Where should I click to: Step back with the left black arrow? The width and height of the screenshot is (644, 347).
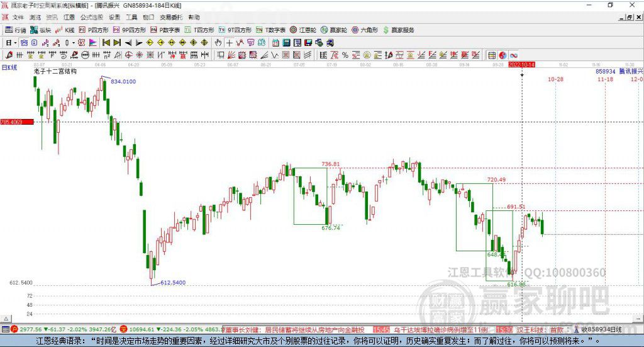128,43
